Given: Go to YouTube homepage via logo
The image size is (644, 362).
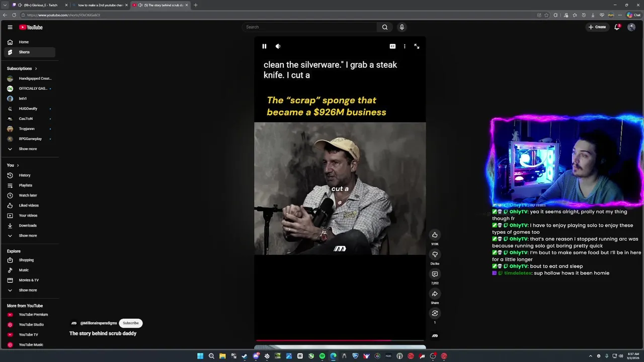Looking at the screenshot, I should 31,27.
